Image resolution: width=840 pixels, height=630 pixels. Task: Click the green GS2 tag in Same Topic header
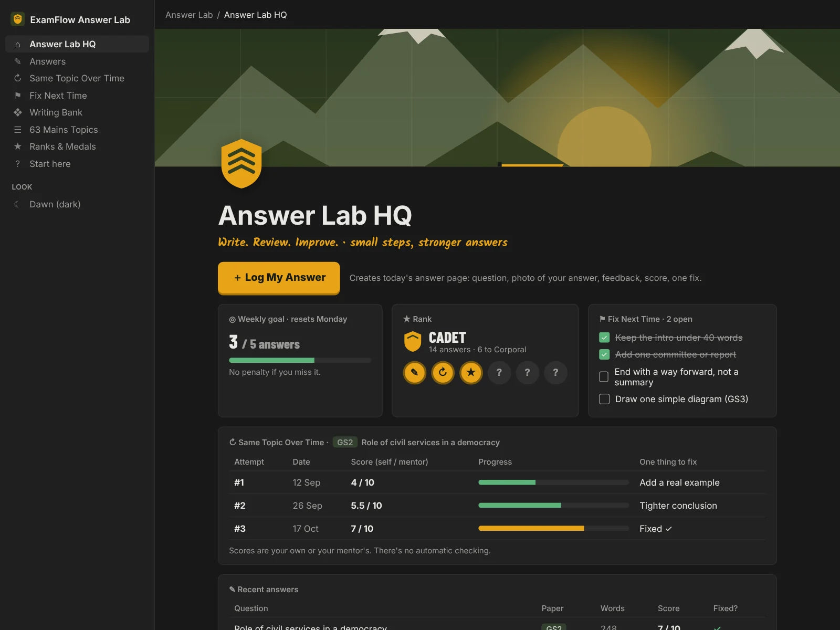pos(345,443)
